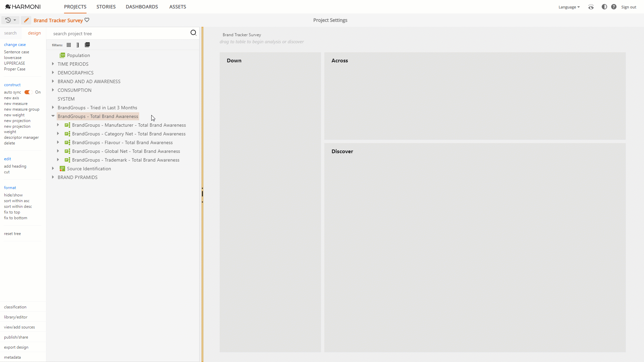Click the Trademark axis icon
644x362 pixels.
tap(67, 160)
